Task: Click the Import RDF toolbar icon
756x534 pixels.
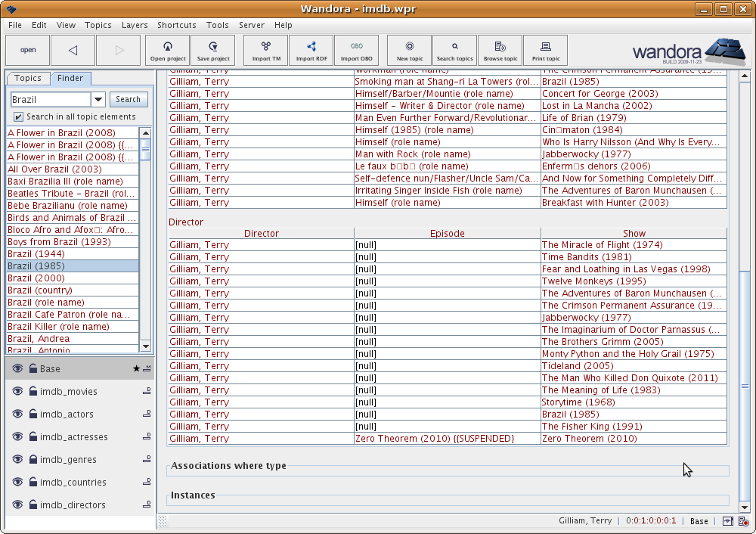Action: click(311, 50)
